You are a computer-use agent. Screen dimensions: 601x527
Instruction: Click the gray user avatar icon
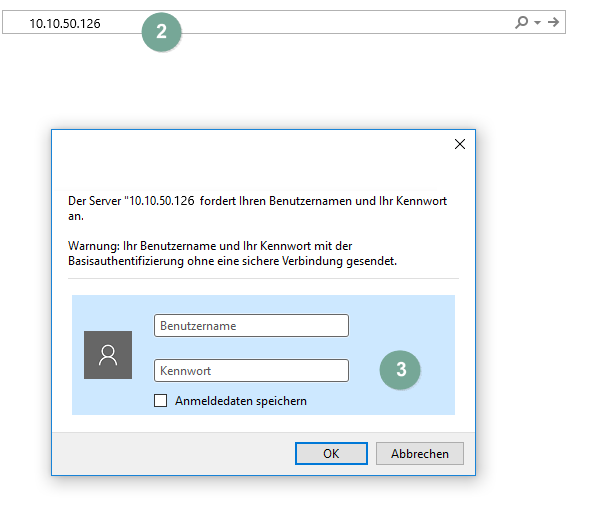coord(108,354)
